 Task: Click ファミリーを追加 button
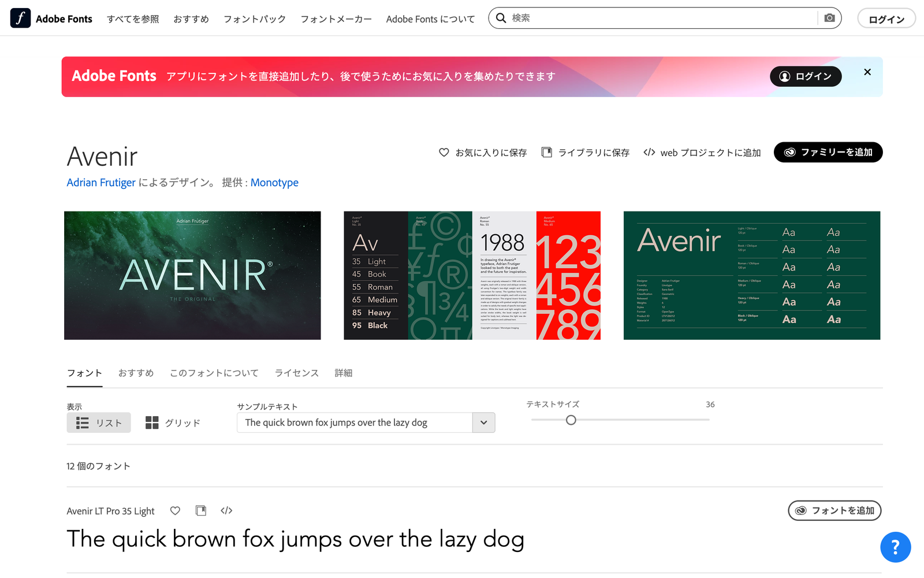coord(828,152)
